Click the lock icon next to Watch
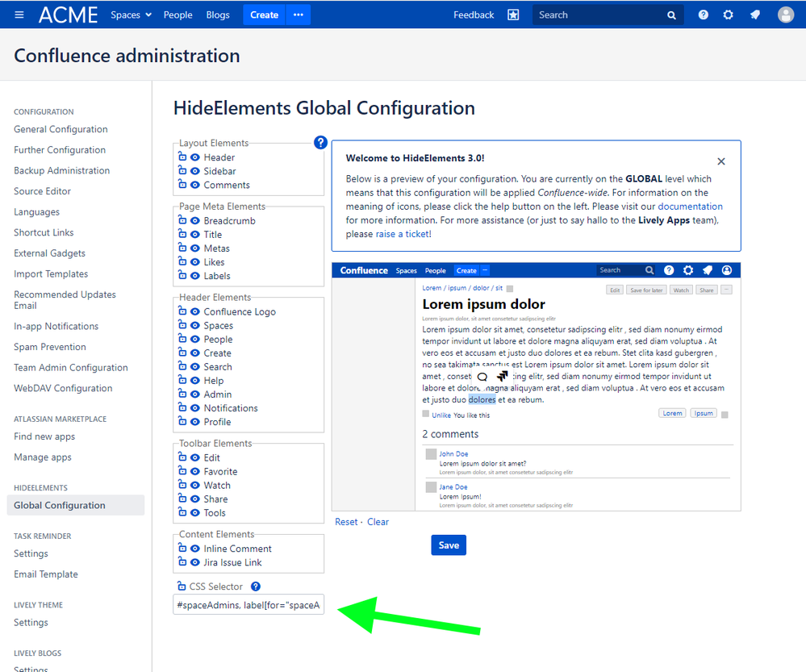This screenshot has width=806, height=672. (x=182, y=484)
